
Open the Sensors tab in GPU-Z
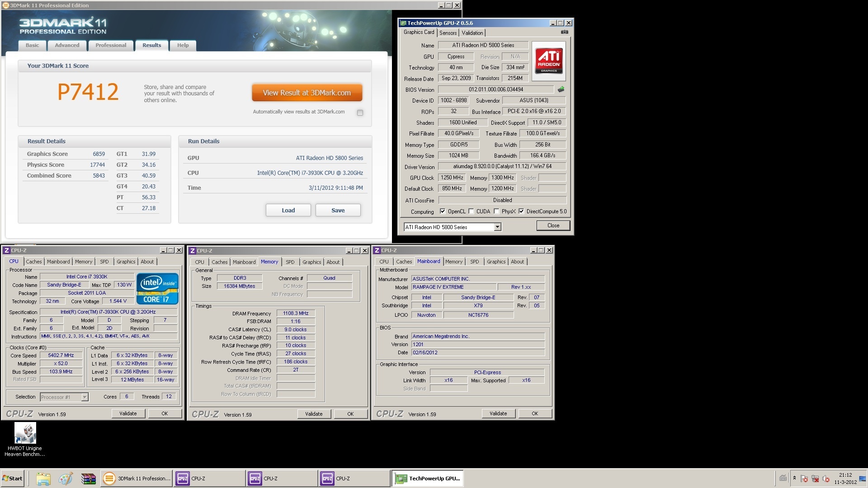(x=448, y=33)
